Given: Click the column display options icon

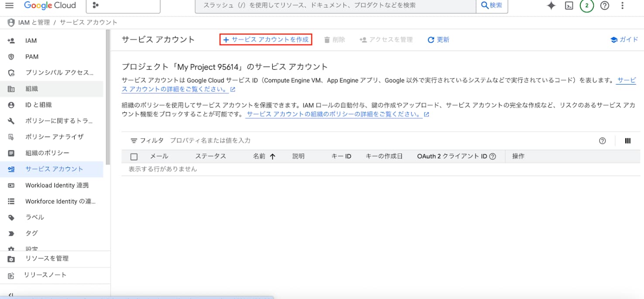Looking at the screenshot, I should (x=628, y=141).
